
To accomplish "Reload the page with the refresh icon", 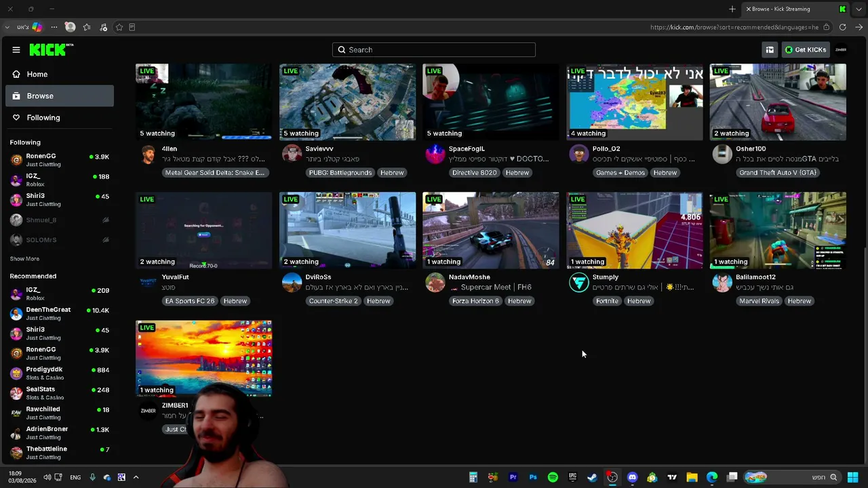I will [842, 27].
